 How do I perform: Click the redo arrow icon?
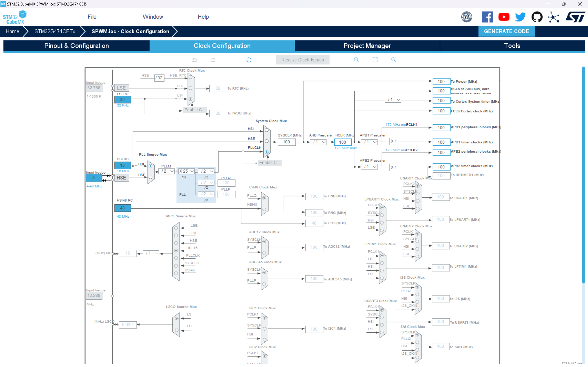[x=213, y=60]
